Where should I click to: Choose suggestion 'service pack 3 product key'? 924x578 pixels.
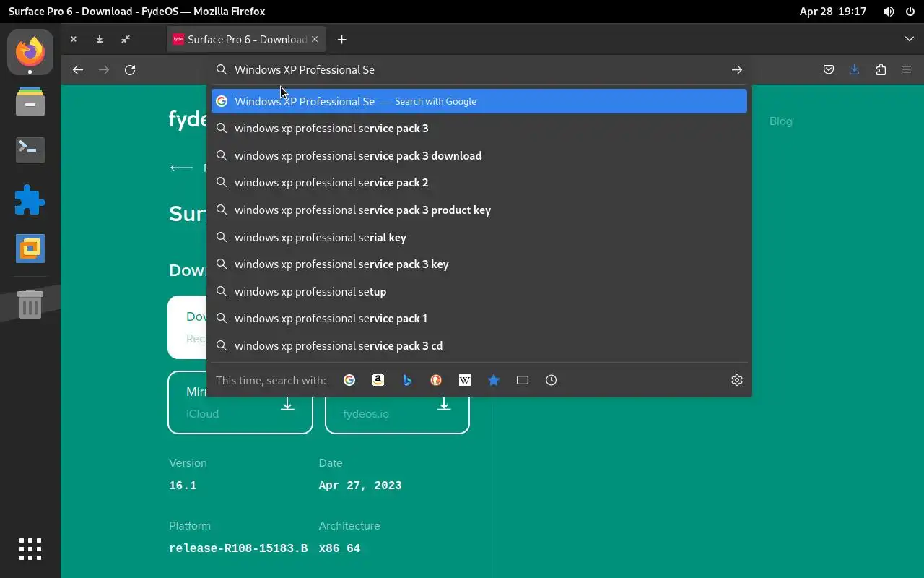479,210
